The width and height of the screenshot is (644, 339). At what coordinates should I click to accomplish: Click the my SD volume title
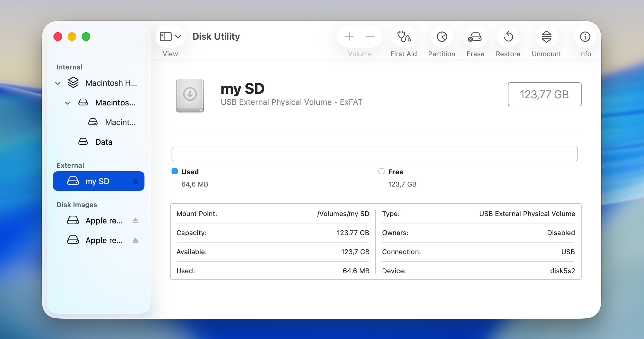(x=243, y=89)
